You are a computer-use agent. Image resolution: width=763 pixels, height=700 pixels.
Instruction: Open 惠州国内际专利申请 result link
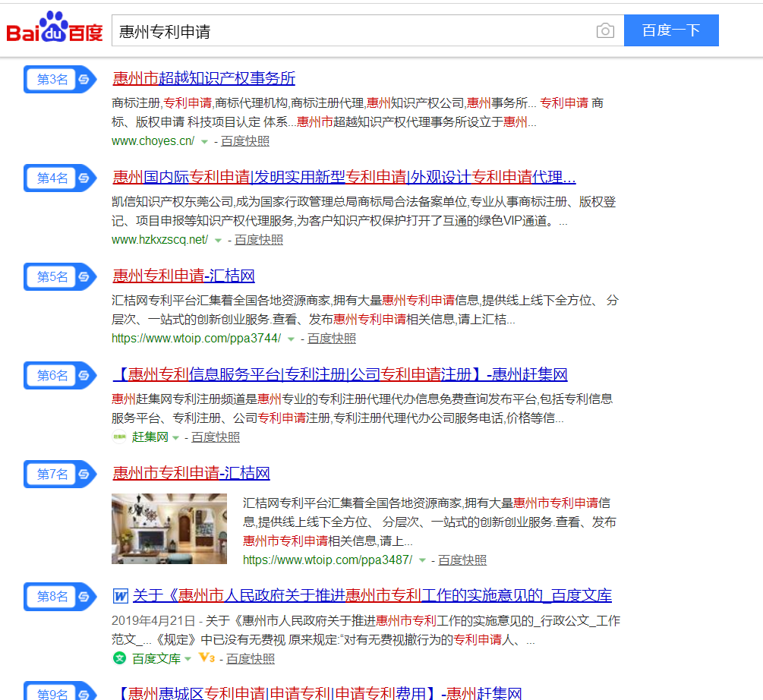[344, 177]
